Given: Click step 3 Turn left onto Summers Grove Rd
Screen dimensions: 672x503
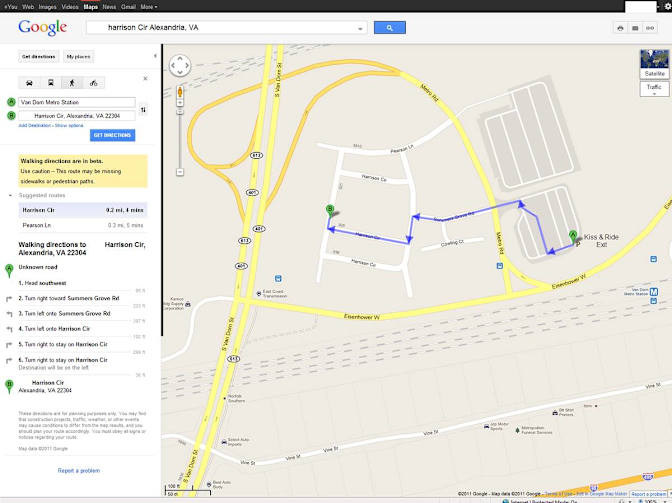Looking at the screenshot, I should click(x=64, y=314).
